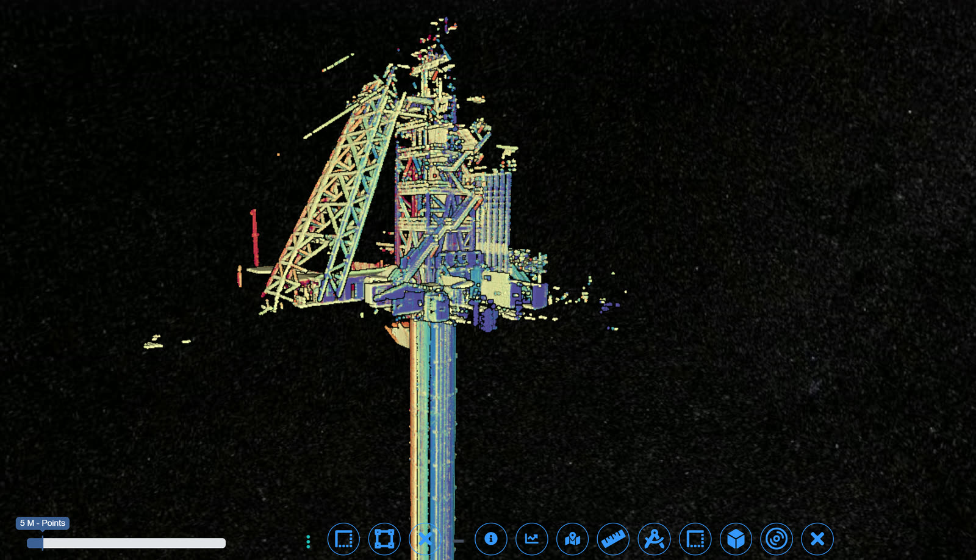This screenshot has width=976, height=560.
Task: Select the dotted-corner area tool beside the cube
Action: [695, 539]
